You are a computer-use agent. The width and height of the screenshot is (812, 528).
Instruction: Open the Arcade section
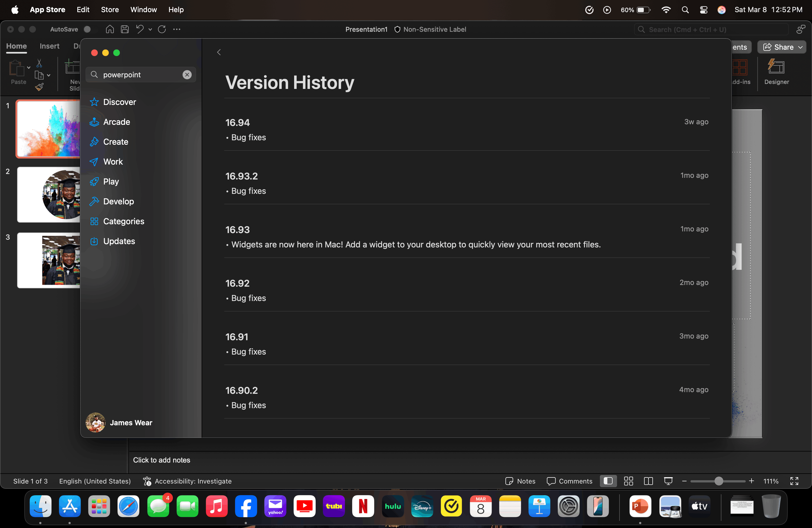coord(116,122)
